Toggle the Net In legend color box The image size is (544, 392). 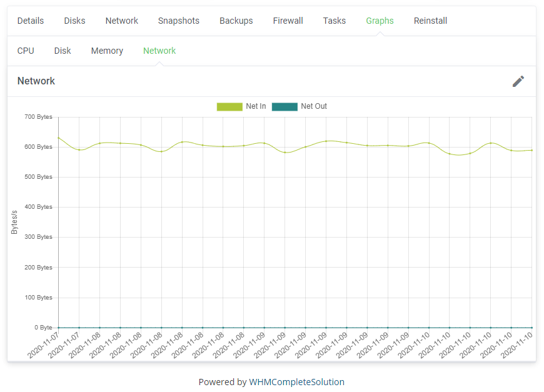(x=229, y=106)
